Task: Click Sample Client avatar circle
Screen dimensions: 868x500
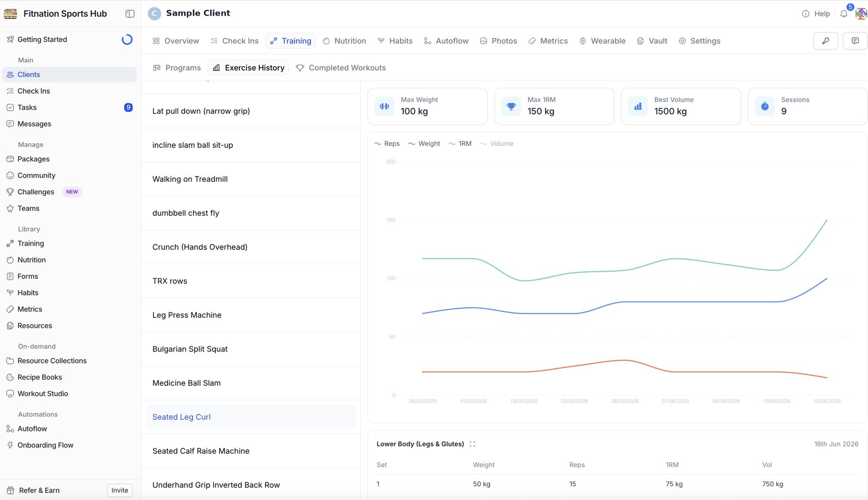Action: pyautogui.click(x=154, y=14)
